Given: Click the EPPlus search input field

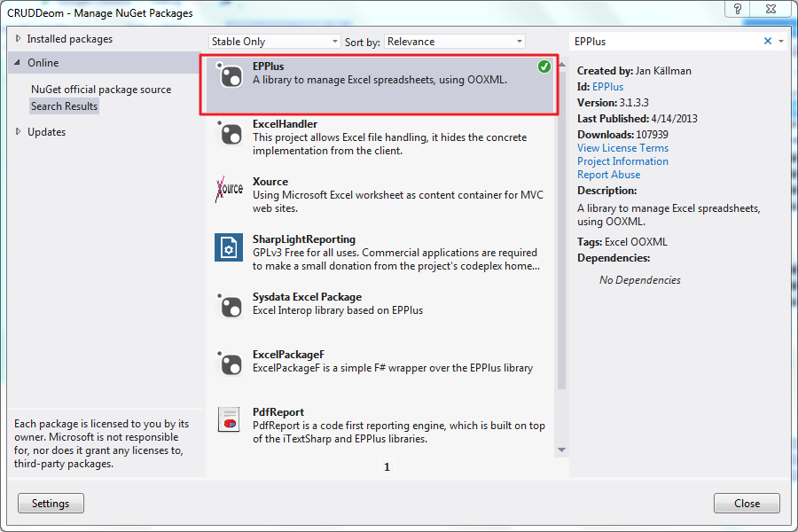Looking at the screenshot, I should (667, 42).
